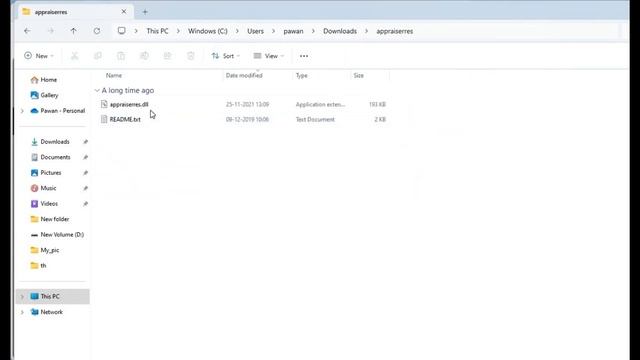Open New folder in the sidebar
The height and width of the screenshot is (360, 640).
53,219
